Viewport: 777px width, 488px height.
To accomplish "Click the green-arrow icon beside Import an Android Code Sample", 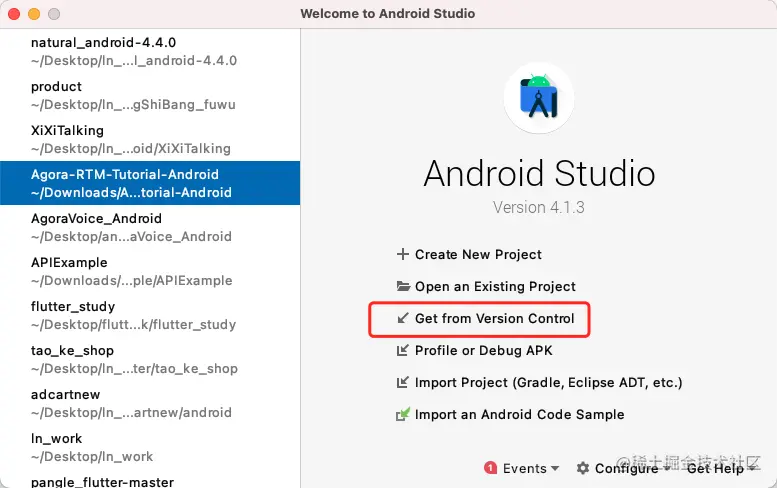I will tap(403, 414).
